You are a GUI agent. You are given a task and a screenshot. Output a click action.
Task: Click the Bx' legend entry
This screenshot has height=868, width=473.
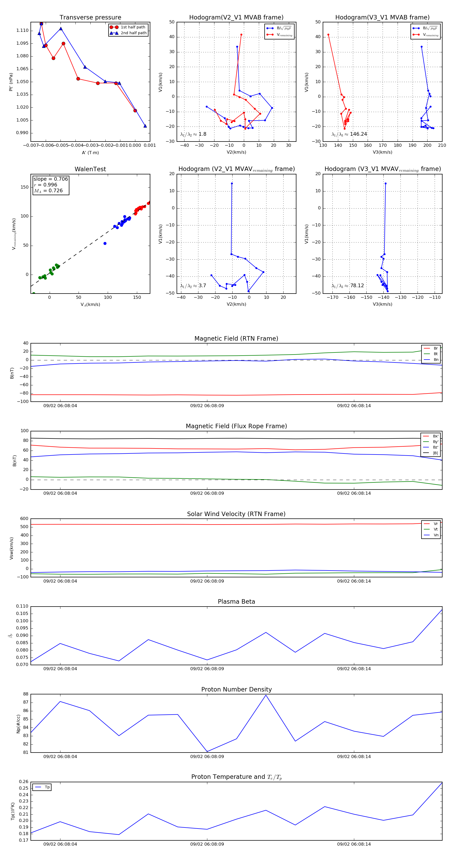pos(431,436)
